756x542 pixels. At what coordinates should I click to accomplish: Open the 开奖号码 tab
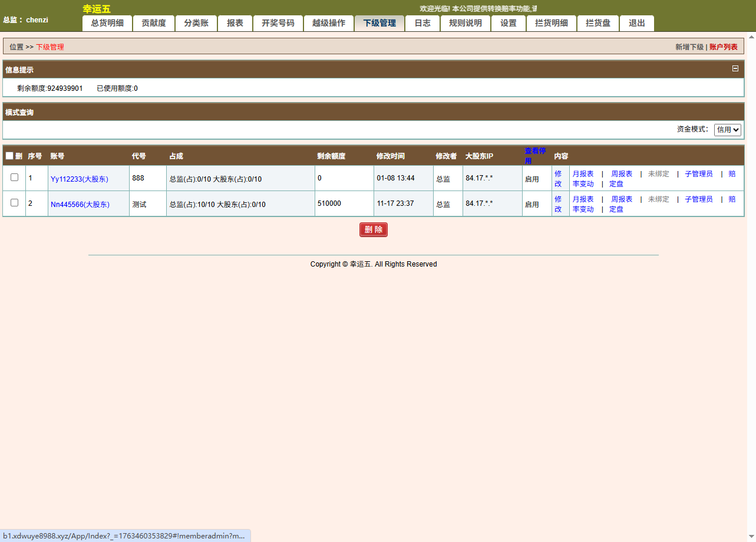click(278, 23)
